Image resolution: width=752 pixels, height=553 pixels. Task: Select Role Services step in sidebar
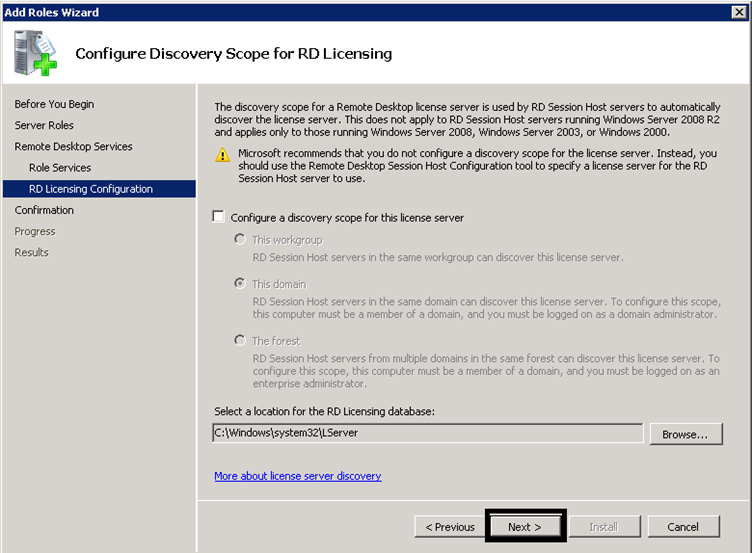point(60,167)
